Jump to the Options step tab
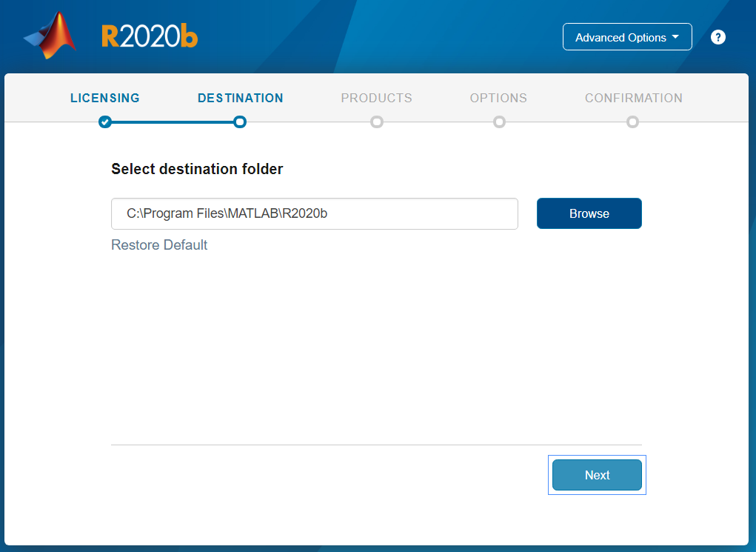This screenshot has width=756, height=552. point(498,98)
